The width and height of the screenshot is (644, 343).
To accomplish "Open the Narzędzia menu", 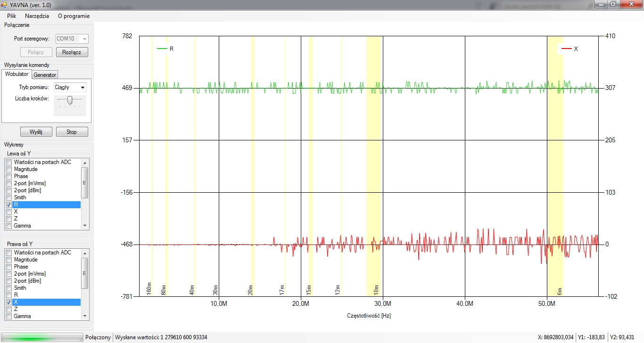I will point(37,16).
